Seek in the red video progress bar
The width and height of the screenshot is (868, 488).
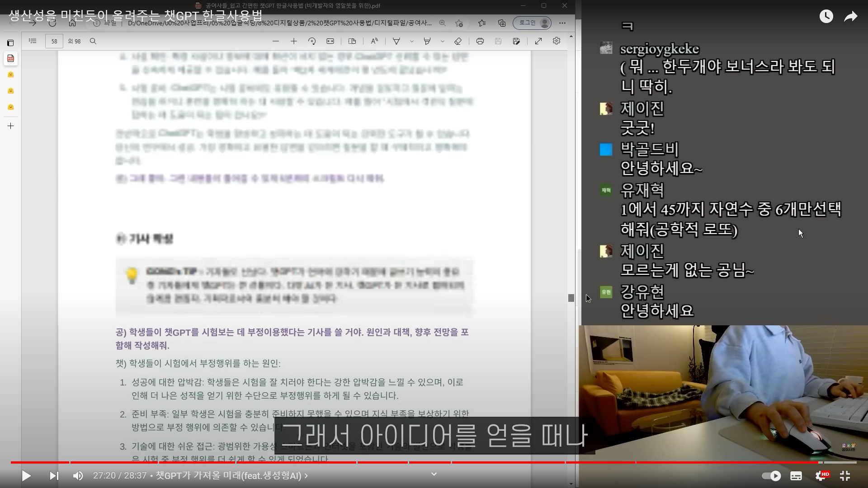[434, 462]
